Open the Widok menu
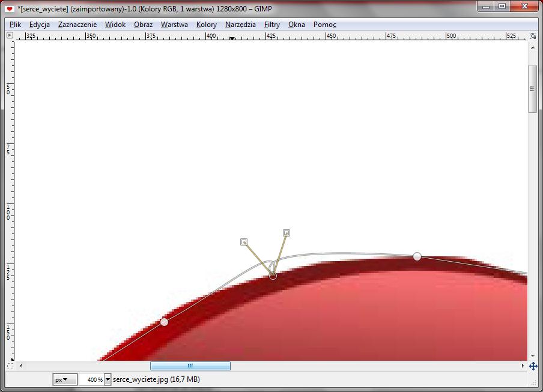Screen dimensions: 543x392 coord(115,25)
